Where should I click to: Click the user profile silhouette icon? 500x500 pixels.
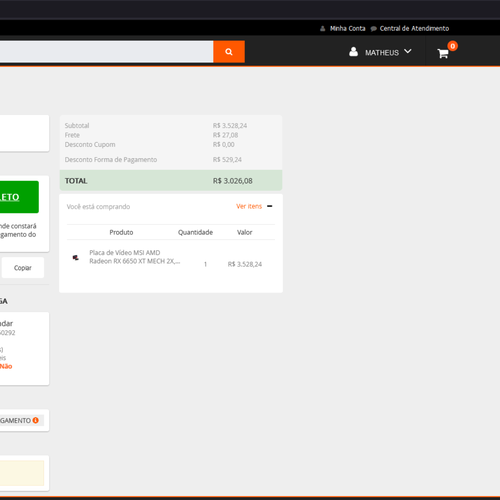click(353, 52)
